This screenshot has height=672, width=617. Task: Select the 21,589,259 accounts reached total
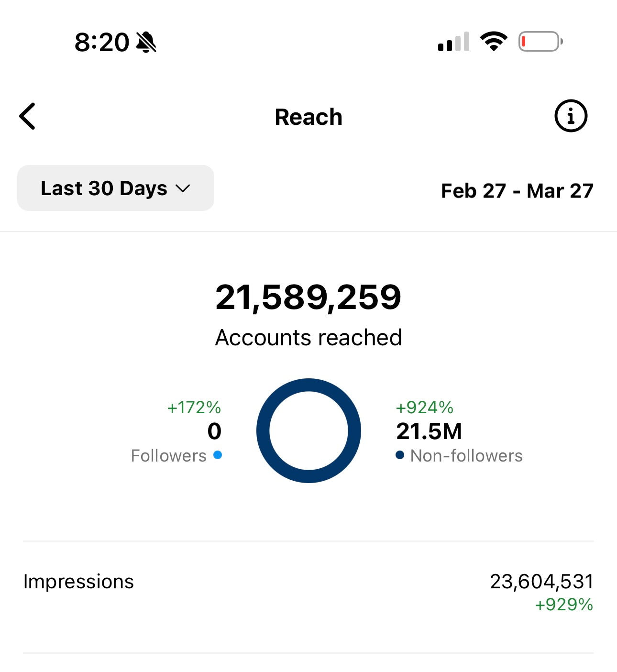pyautogui.click(x=308, y=297)
